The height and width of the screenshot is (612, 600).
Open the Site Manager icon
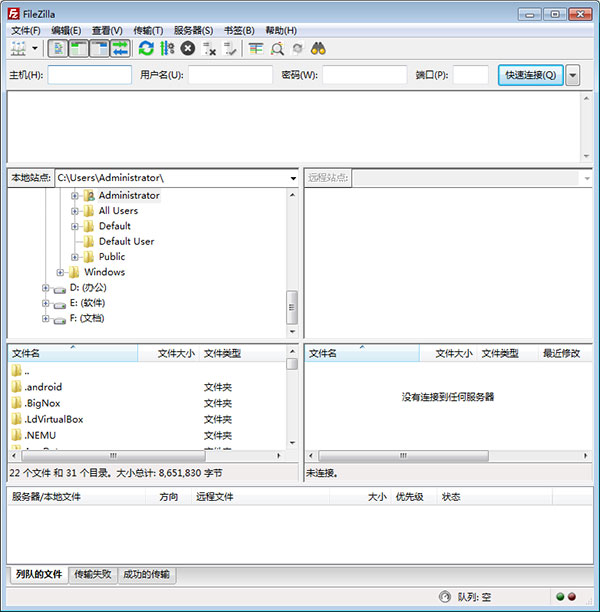18,48
